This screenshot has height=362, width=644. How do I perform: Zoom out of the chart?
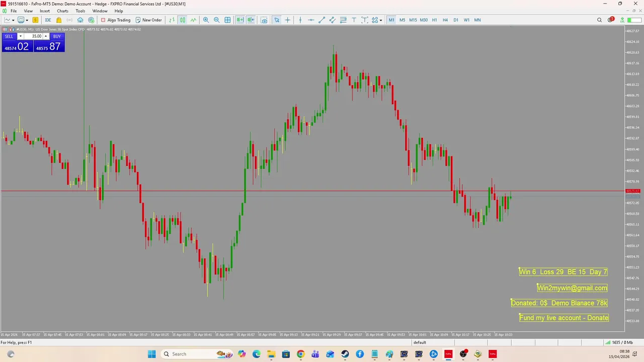[217, 20]
